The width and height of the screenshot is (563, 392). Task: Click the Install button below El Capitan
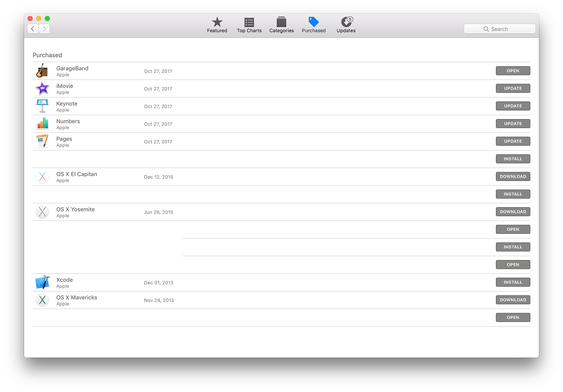click(513, 194)
